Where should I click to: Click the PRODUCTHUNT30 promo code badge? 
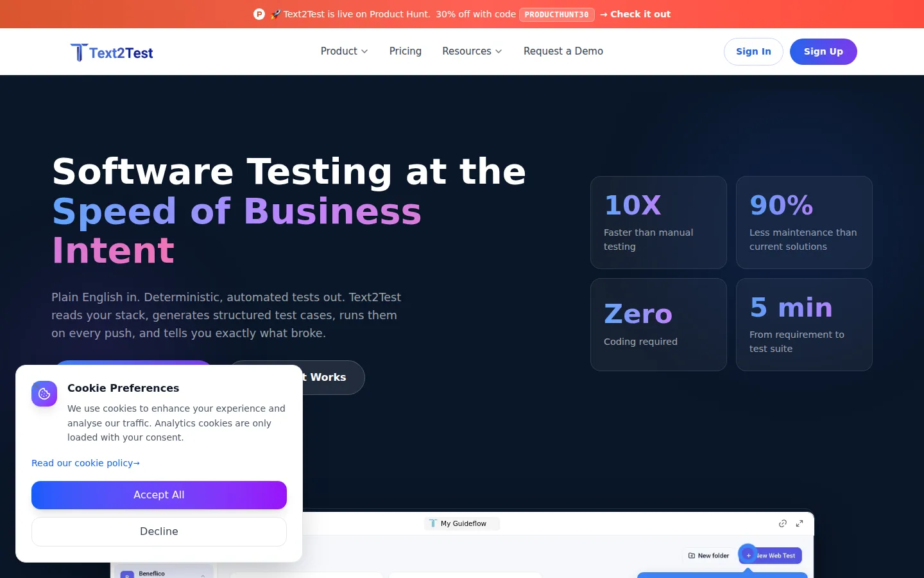click(x=557, y=15)
